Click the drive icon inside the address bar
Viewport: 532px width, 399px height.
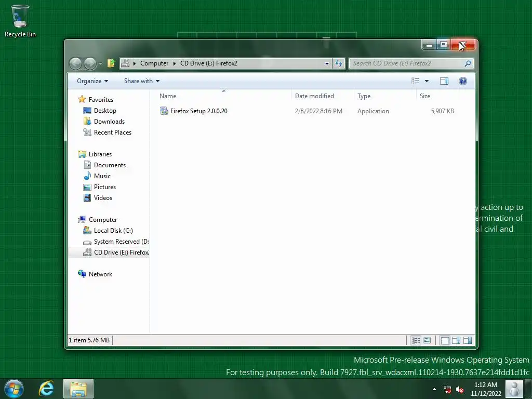125,63
